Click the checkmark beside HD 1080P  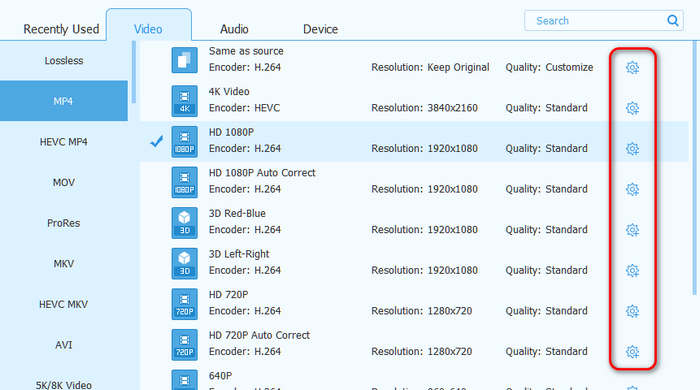point(156,142)
